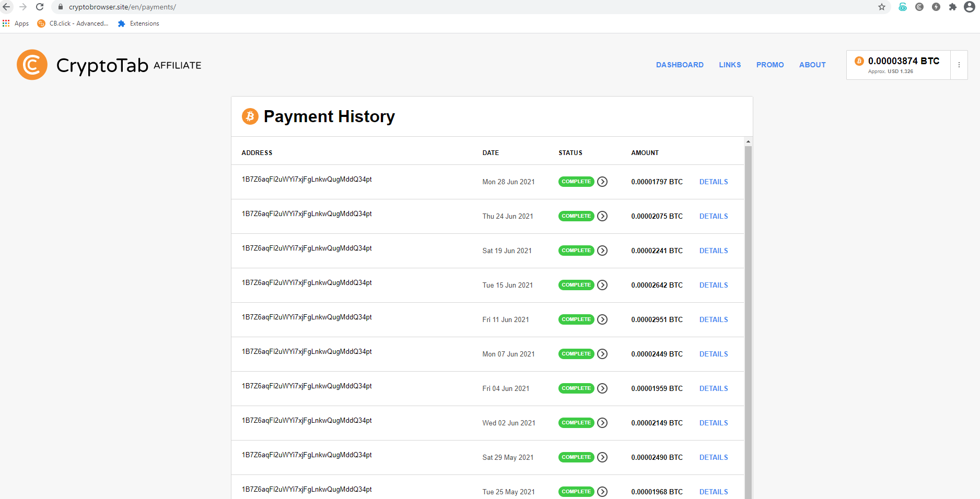Click the lightning bolt extension icon

coord(936,7)
